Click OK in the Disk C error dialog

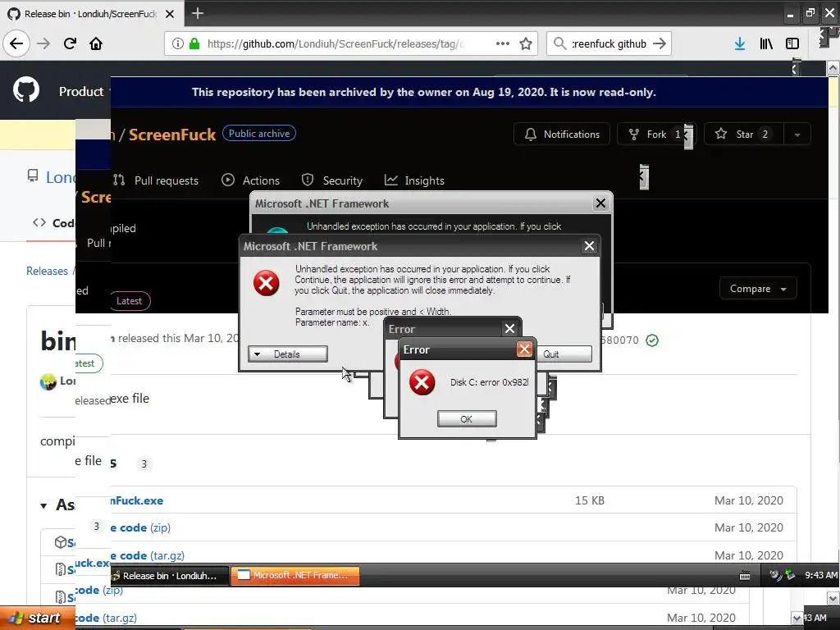pos(467,419)
